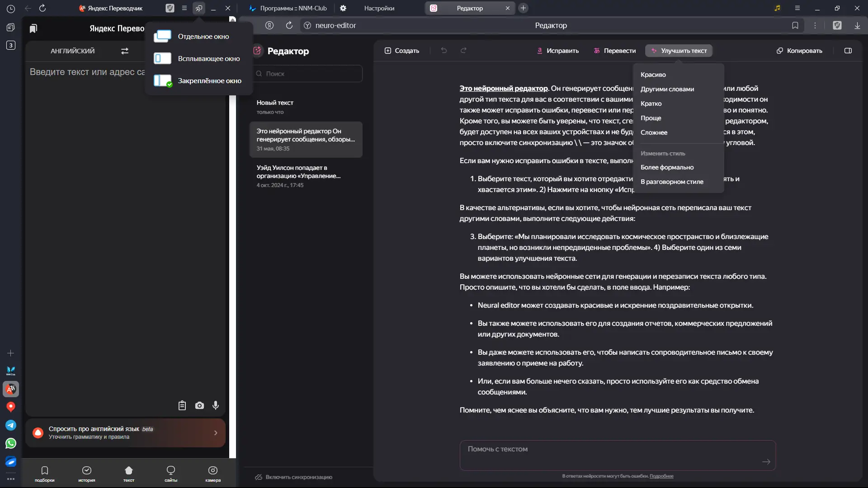
Task: Swap languages with the arrows icon
Action: pos(125,51)
